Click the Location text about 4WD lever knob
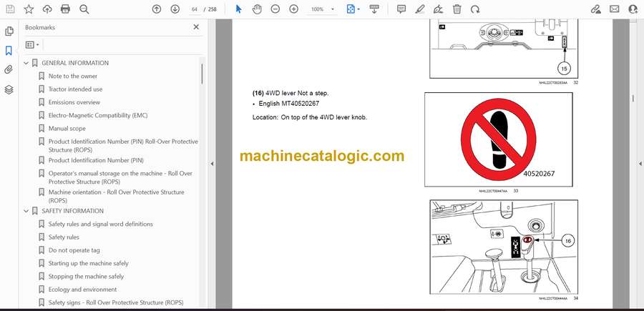644x311 pixels. [309, 117]
